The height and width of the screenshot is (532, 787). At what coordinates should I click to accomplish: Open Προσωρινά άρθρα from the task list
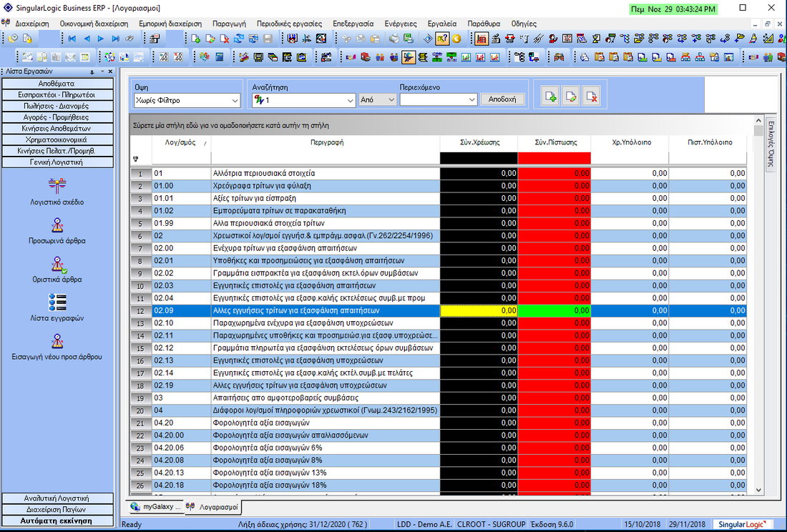(x=57, y=231)
